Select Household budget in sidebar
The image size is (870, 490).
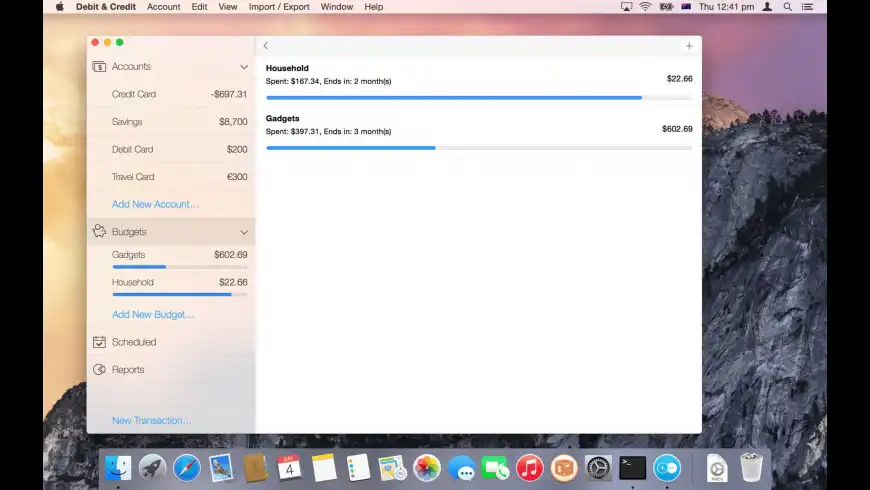(171, 286)
